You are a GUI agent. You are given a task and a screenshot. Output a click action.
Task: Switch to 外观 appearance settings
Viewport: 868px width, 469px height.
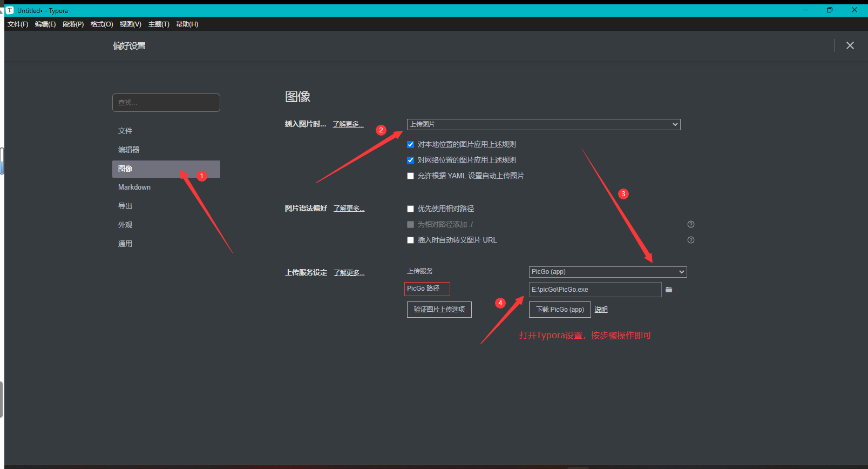pyautogui.click(x=125, y=225)
